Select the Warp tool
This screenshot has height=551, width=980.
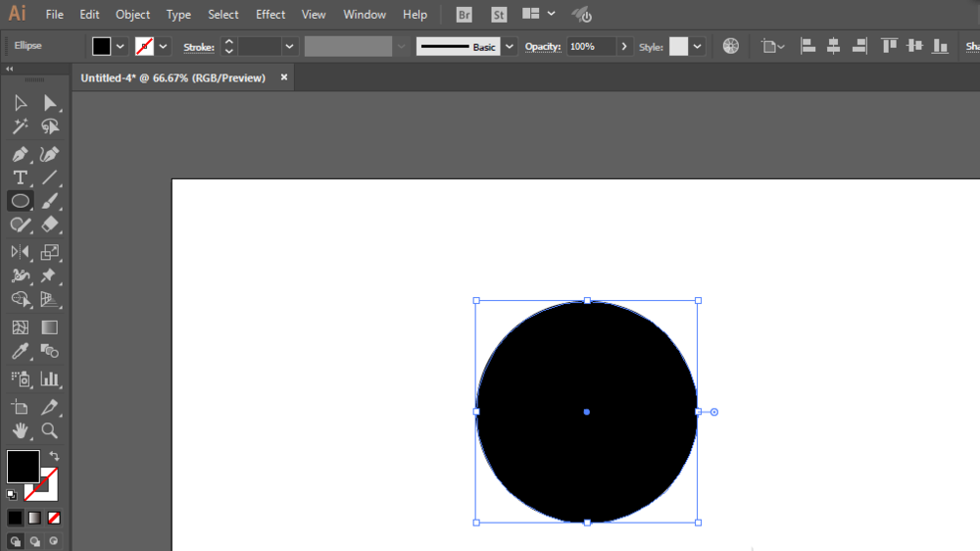coord(20,275)
